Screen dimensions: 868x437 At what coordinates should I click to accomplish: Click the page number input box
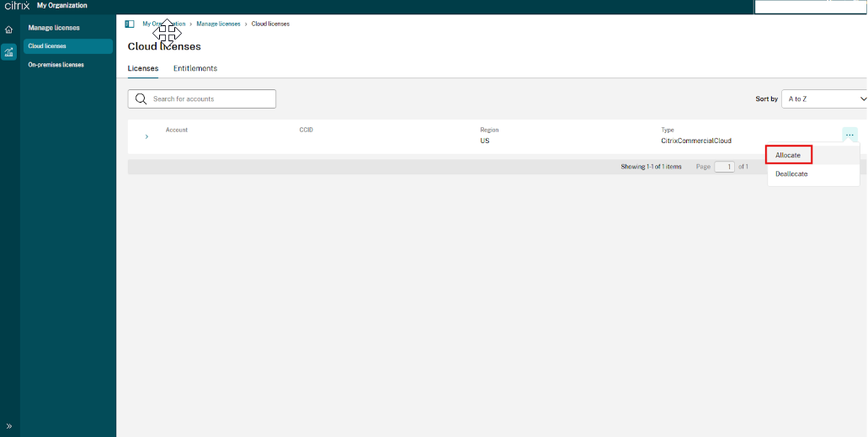click(x=725, y=167)
